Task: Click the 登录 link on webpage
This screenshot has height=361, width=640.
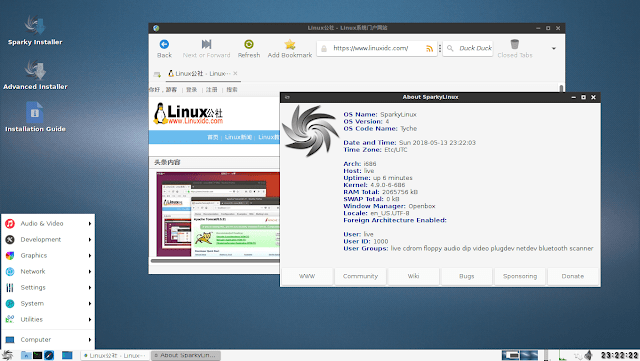Action: click(x=191, y=90)
